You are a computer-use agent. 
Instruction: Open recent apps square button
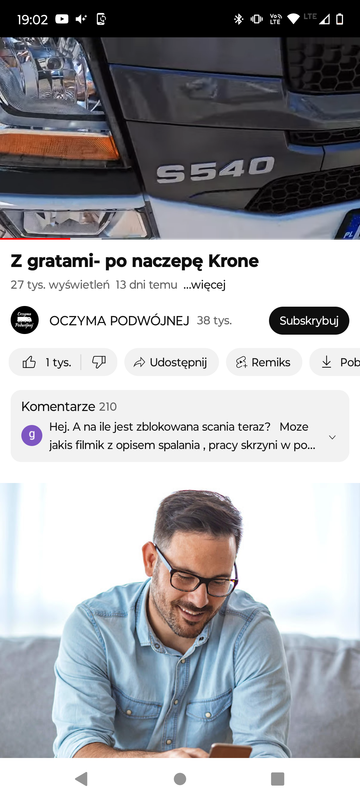click(x=277, y=779)
